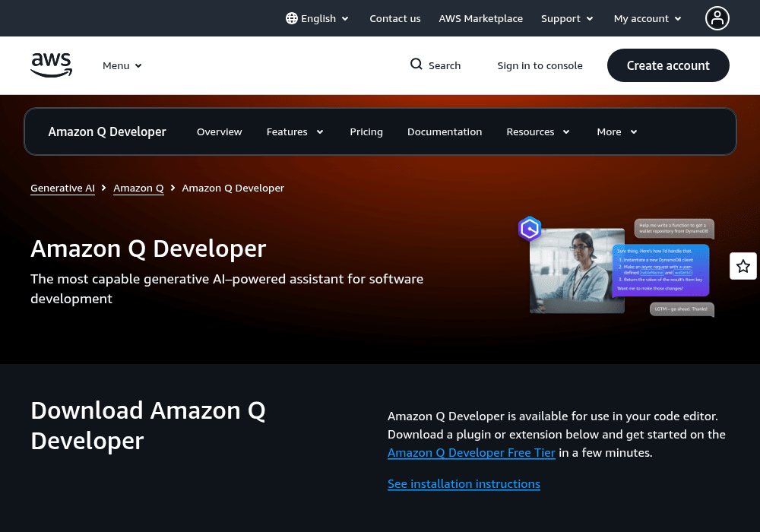Click the magnifying glass search icon
Screen dimensions: 760x532
pyautogui.click(x=416, y=64)
